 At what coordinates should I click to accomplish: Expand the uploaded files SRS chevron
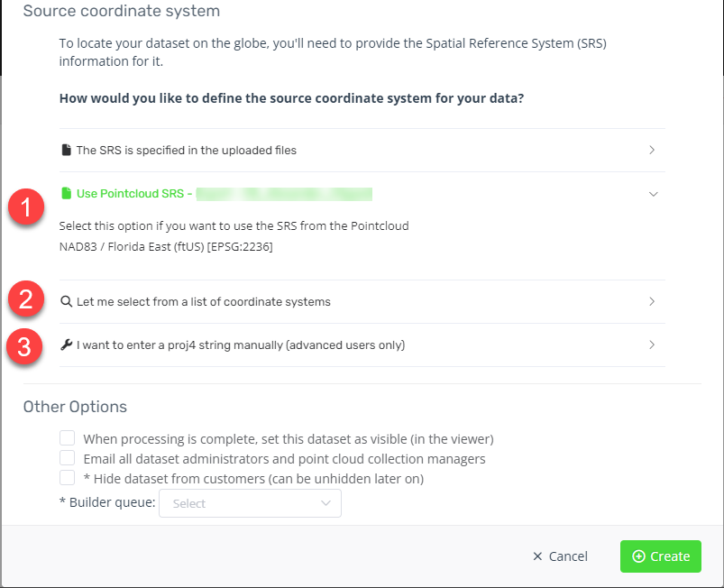[x=652, y=151]
